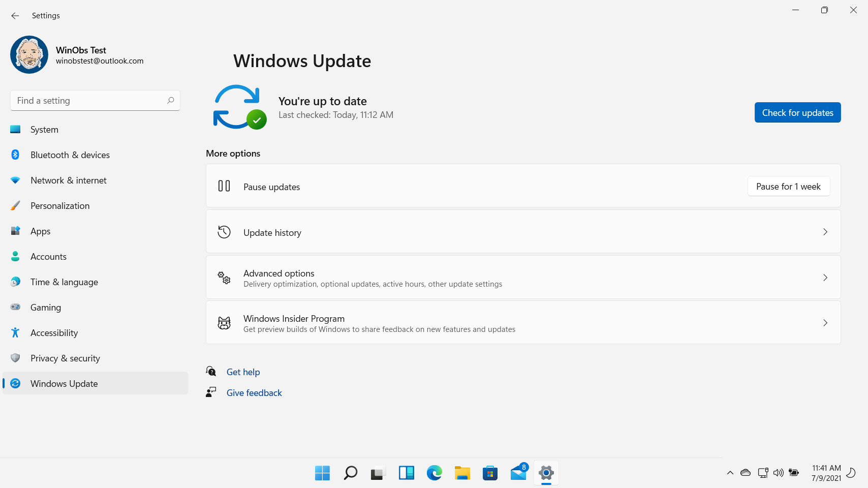The image size is (868, 488).
Task: Adjust volume via the speaker tray icon
Action: [x=778, y=473]
